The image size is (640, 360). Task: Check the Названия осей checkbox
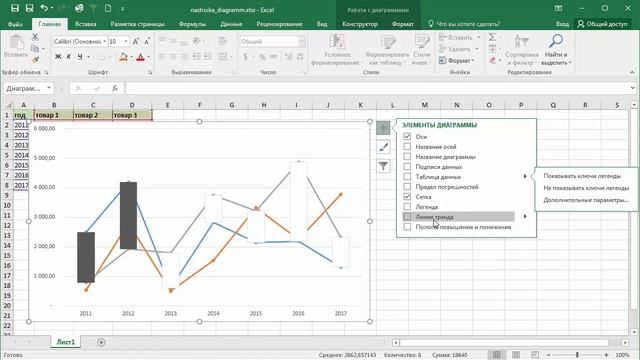[407, 146]
